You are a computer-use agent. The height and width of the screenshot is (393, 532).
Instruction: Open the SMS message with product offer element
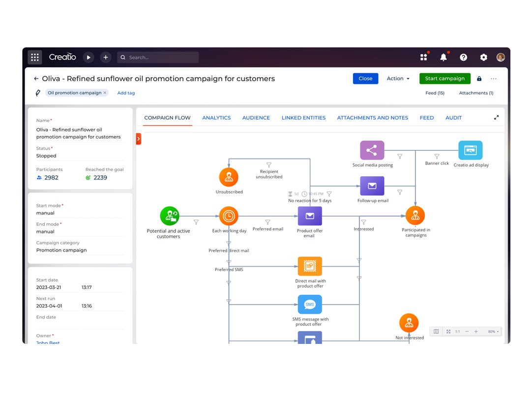(x=310, y=305)
